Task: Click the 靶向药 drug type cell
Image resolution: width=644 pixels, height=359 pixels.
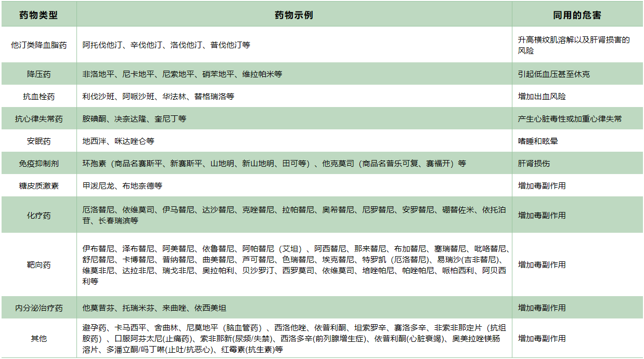Action: pos(38,265)
